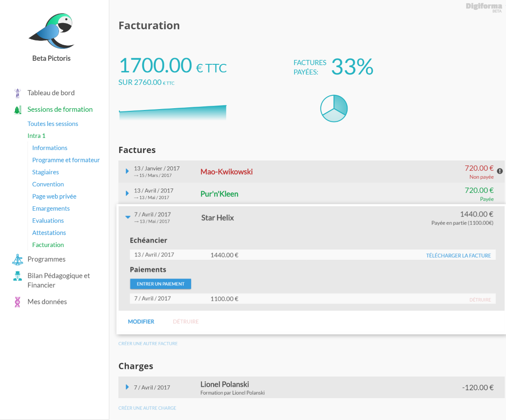The height and width of the screenshot is (420, 506).
Task: Click the lighthouse icon beside Tableau de bord
Action: point(17,93)
